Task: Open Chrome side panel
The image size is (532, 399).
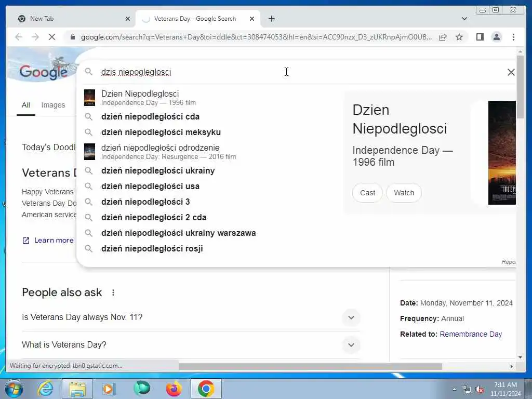Action: click(480, 37)
